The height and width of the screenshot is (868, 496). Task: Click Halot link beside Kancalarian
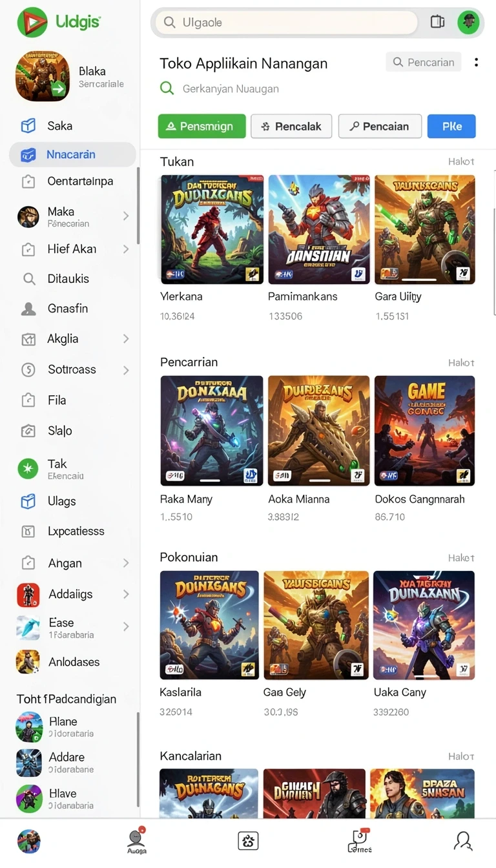(x=461, y=756)
